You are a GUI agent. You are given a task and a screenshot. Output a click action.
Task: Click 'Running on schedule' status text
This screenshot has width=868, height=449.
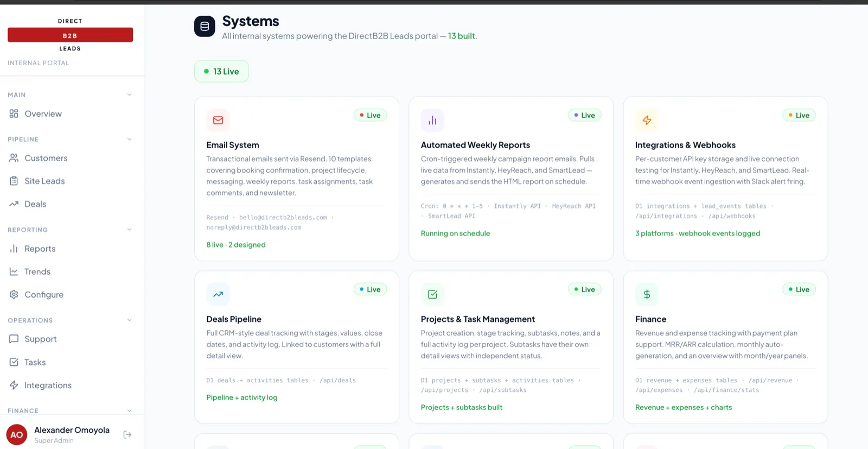[455, 233]
